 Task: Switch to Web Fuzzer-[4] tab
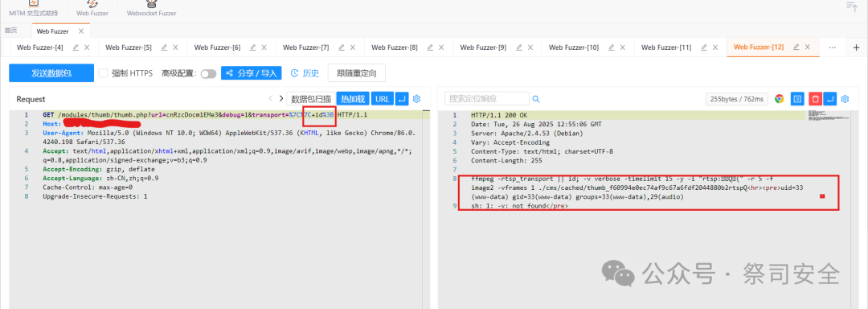click(40, 47)
